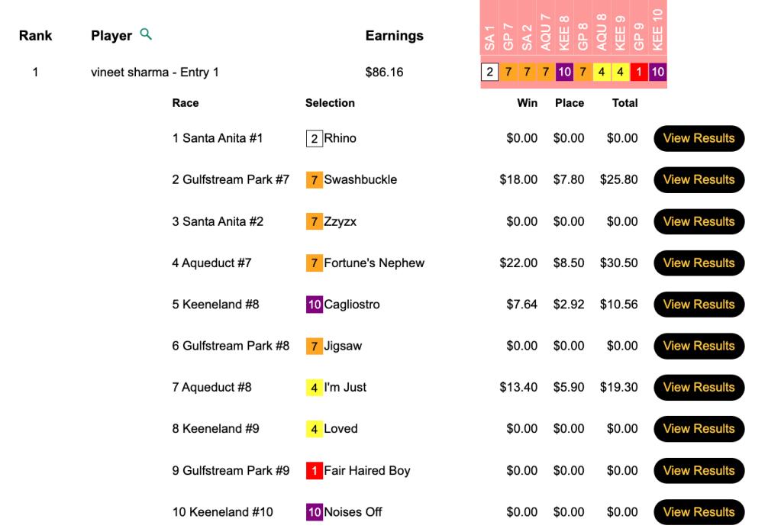Image resolution: width=781 pixels, height=532 pixels.
Task: View Results for Santa Anita #1
Action: pyautogui.click(x=699, y=138)
